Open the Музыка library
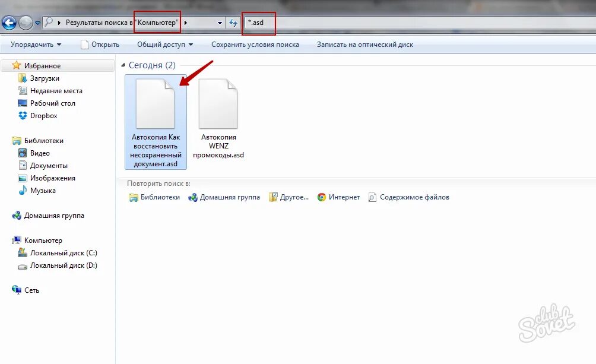This screenshot has height=364, width=596. point(43,191)
